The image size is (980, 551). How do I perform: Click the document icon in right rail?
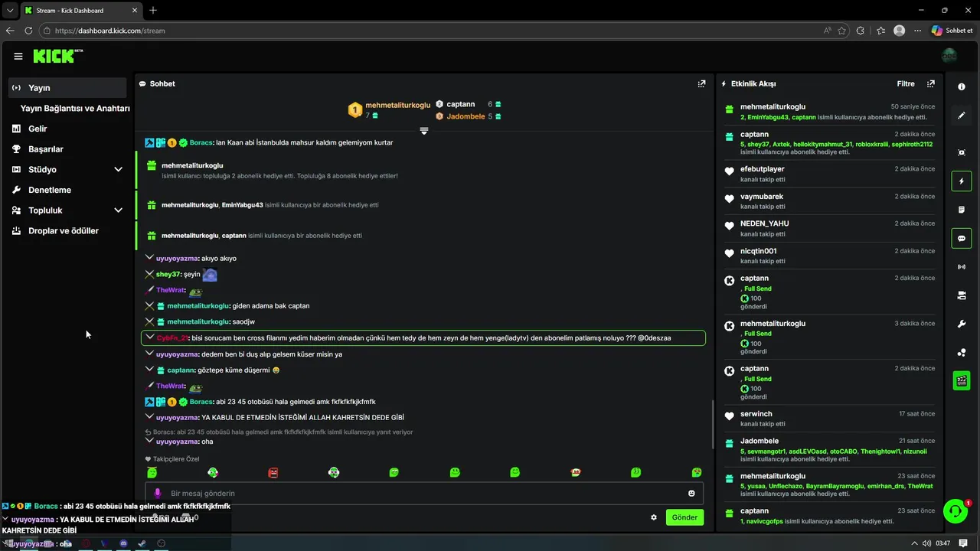[962, 210]
